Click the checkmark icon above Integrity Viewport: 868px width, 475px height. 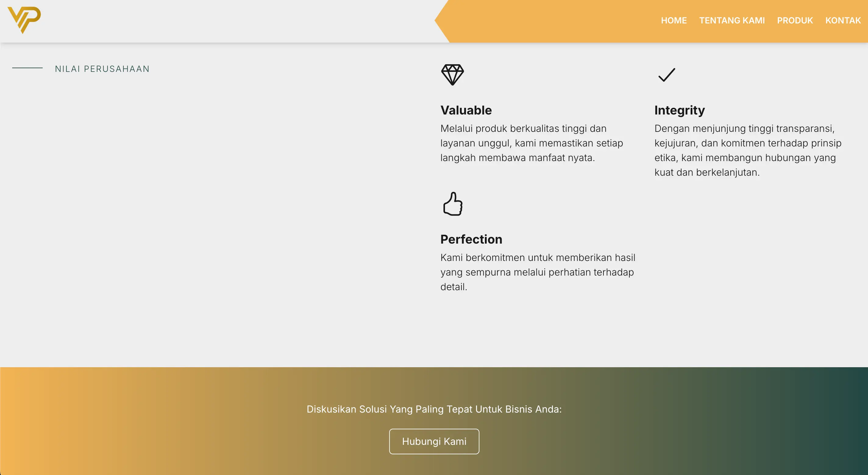[667, 75]
